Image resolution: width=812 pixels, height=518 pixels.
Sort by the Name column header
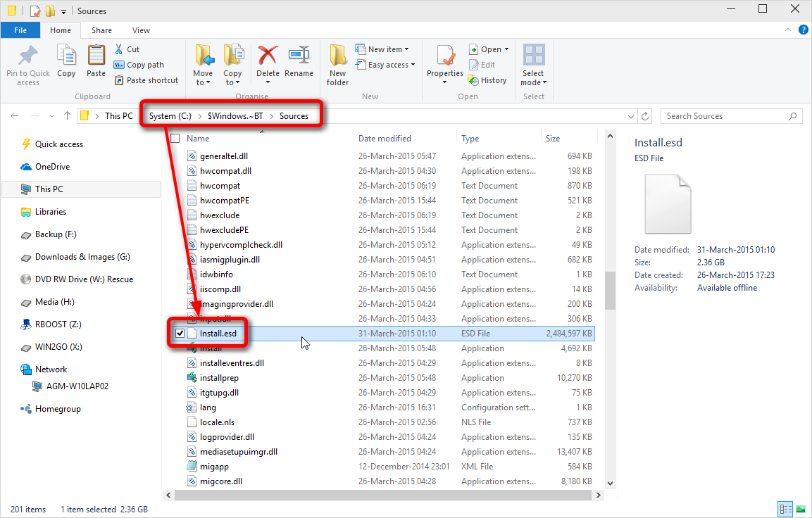[x=198, y=138]
